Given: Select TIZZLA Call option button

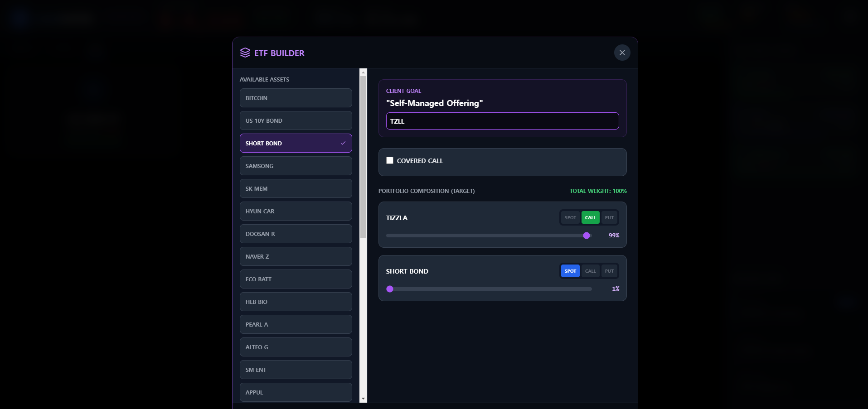Looking at the screenshot, I should (x=590, y=218).
